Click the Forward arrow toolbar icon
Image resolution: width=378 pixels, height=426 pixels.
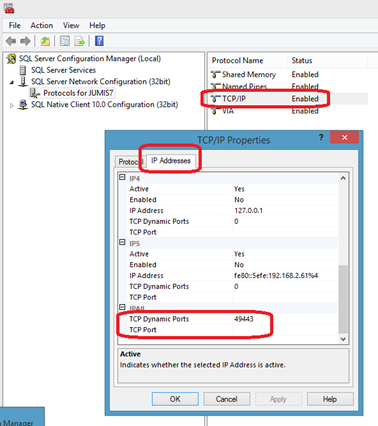25,41
